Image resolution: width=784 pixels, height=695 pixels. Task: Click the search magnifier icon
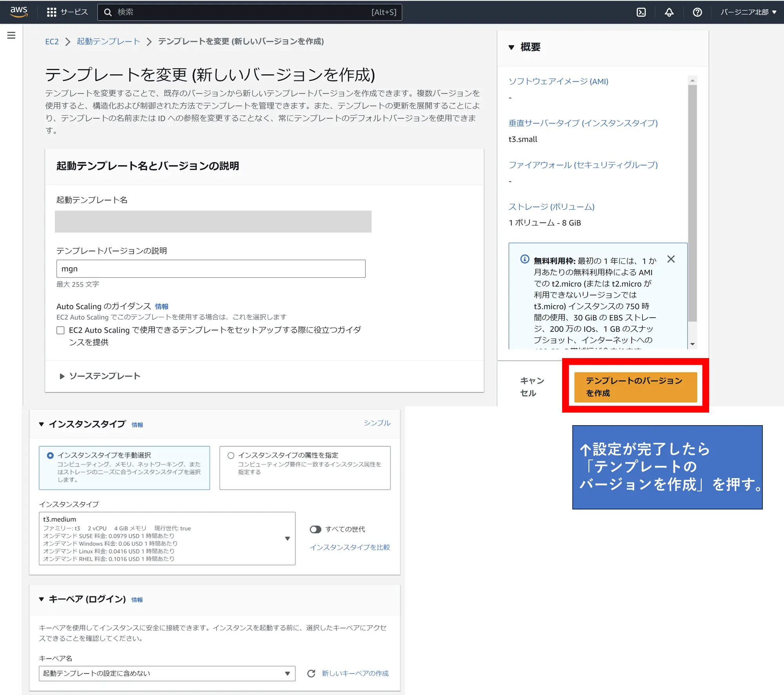(108, 12)
